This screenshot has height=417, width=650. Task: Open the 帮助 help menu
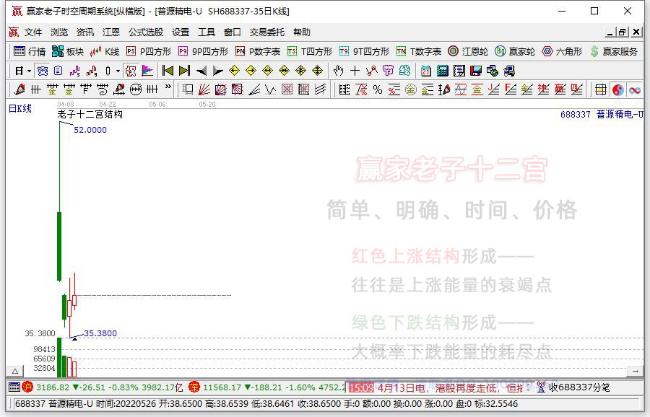(301, 32)
